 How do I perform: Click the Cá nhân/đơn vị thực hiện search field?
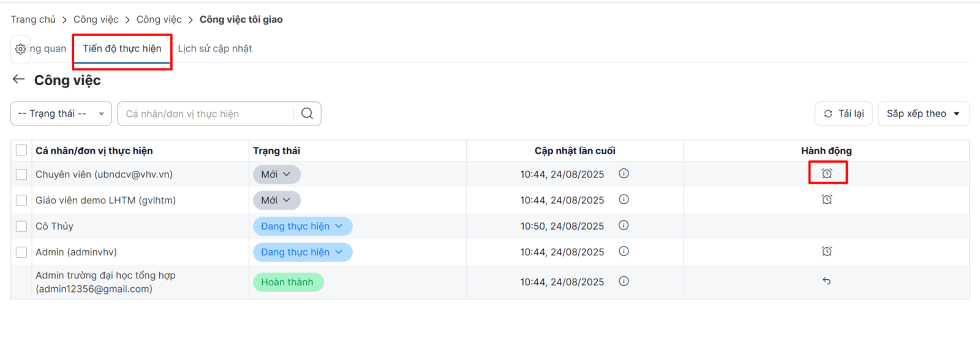(x=206, y=114)
